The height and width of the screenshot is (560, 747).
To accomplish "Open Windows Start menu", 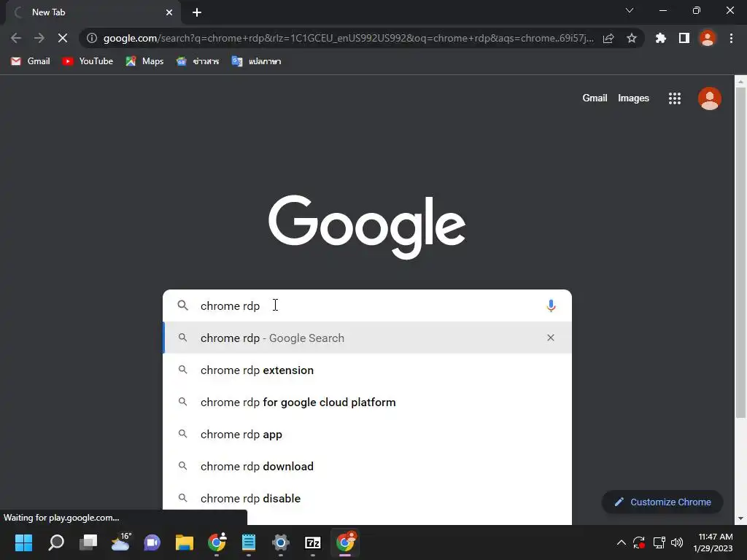I will point(23,542).
